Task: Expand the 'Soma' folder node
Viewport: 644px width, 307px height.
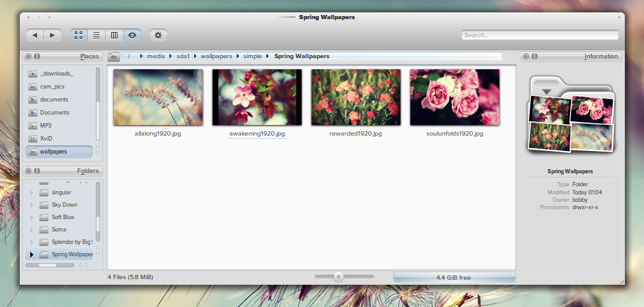Action: click(x=32, y=229)
